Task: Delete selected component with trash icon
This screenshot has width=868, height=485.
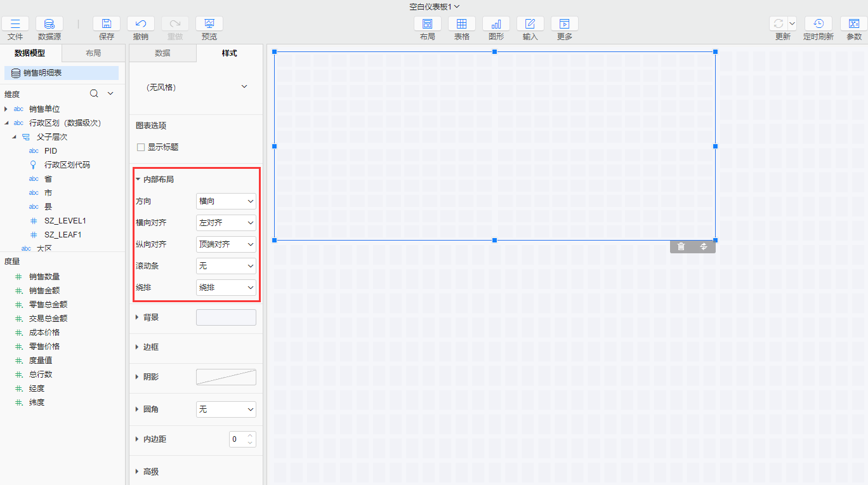Action: [x=681, y=247]
